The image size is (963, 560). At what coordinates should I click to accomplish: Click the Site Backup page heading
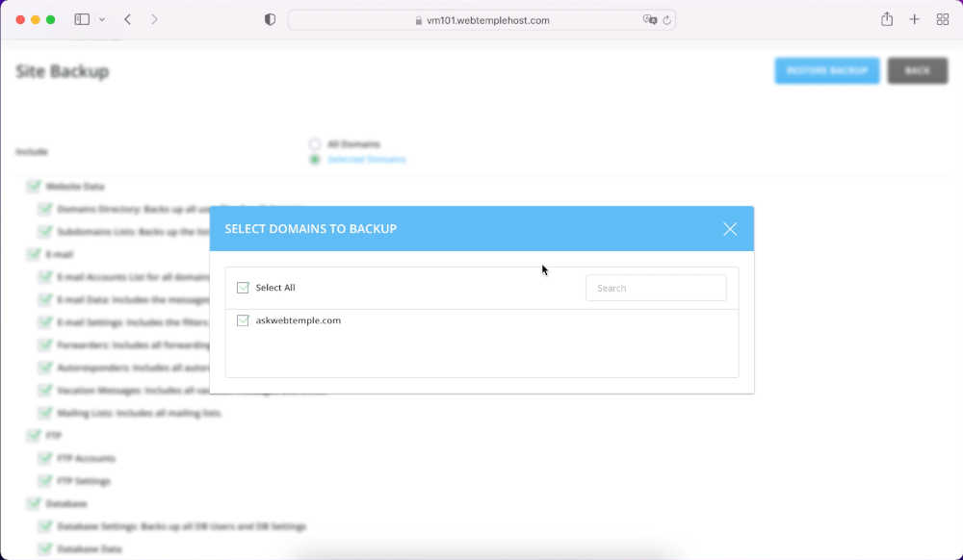pos(62,71)
